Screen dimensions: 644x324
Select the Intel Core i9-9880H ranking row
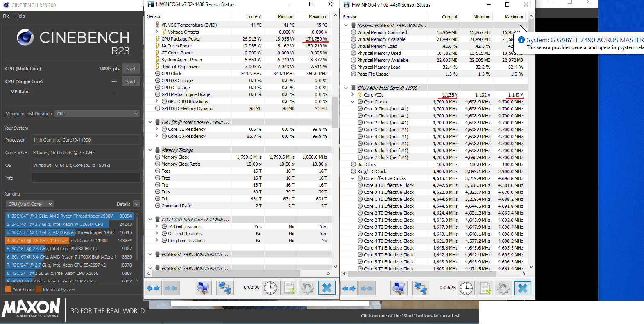(69, 249)
